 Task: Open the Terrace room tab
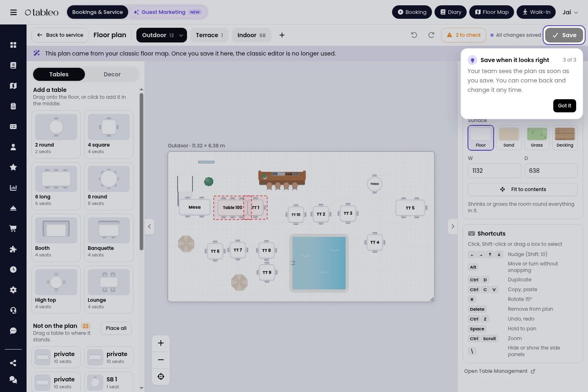click(x=209, y=35)
